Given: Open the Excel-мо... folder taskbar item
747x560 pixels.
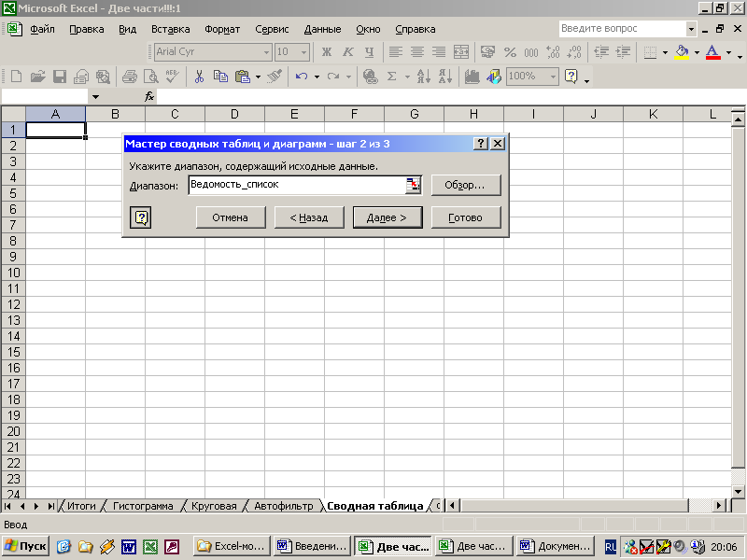Looking at the screenshot, I should pos(232,546).
